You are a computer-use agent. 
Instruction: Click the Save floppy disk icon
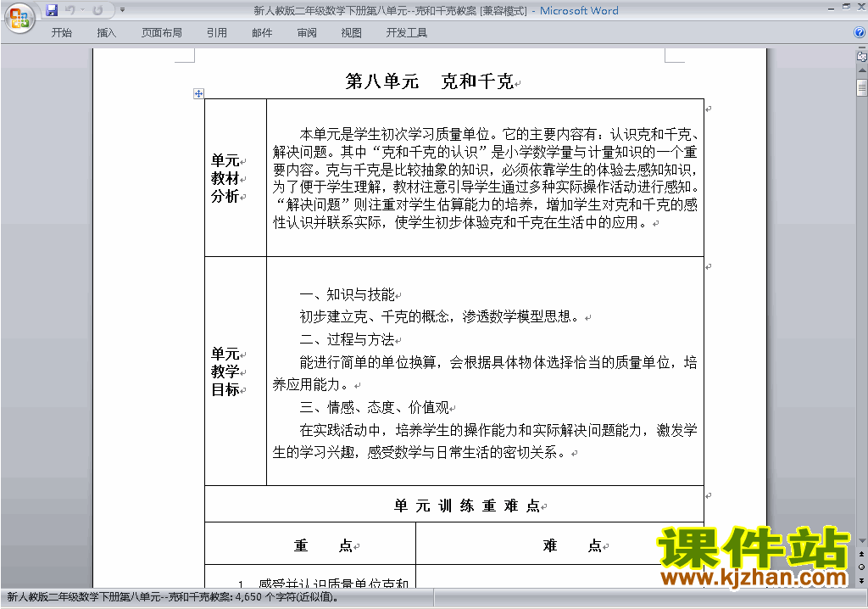(x=52, y=10)
